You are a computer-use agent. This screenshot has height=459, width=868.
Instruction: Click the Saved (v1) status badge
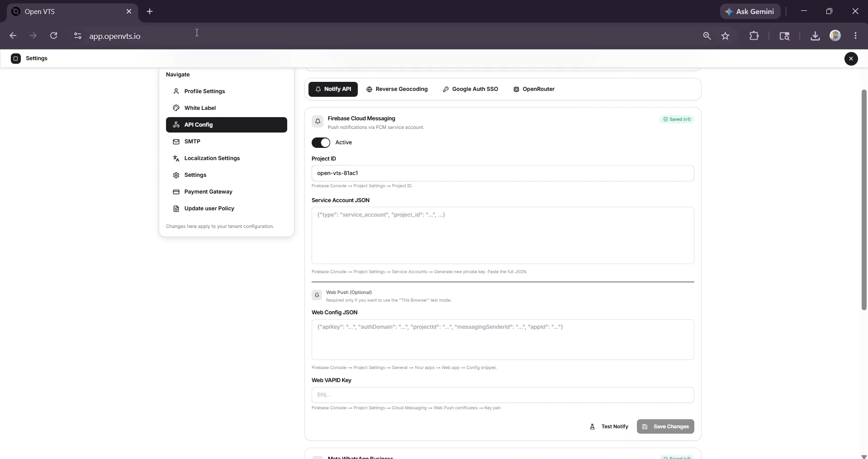click(677, 119)
